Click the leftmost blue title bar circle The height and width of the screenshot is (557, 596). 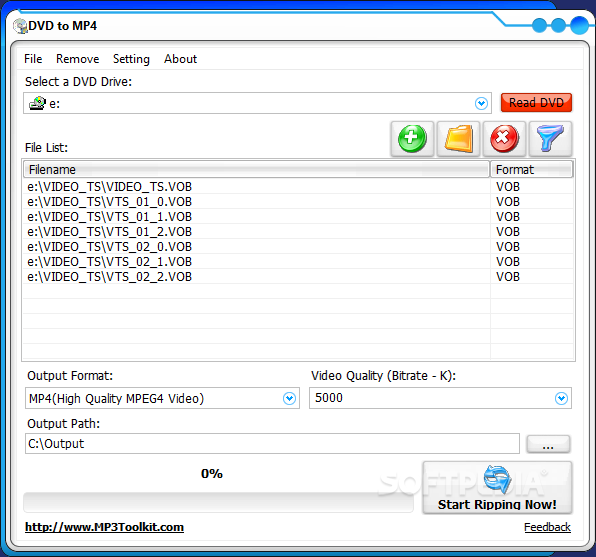539,25
